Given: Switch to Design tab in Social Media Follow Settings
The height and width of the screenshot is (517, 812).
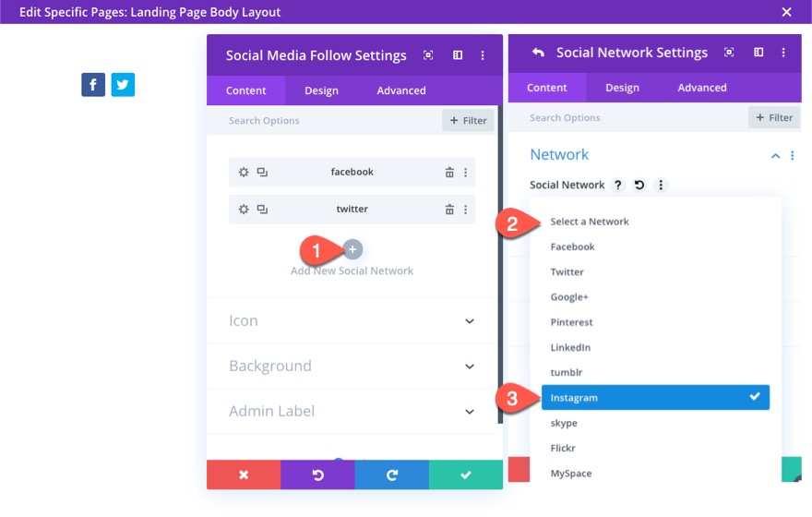Looking at the screenshot, I should (x=321, y=90).
